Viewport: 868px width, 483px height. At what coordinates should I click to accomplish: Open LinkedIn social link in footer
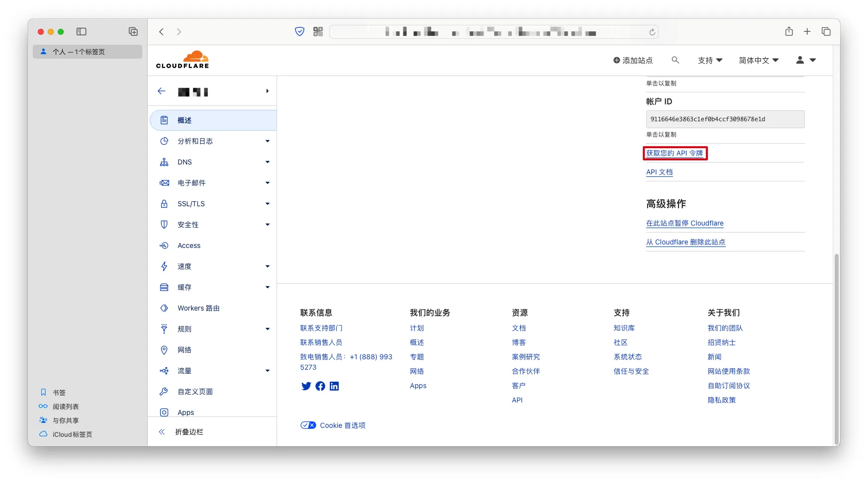pyautogui.click(x=334, y=386)
